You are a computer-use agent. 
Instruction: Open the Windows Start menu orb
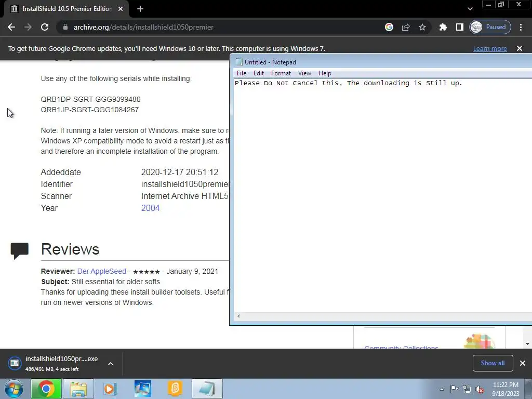click(14, 389)
